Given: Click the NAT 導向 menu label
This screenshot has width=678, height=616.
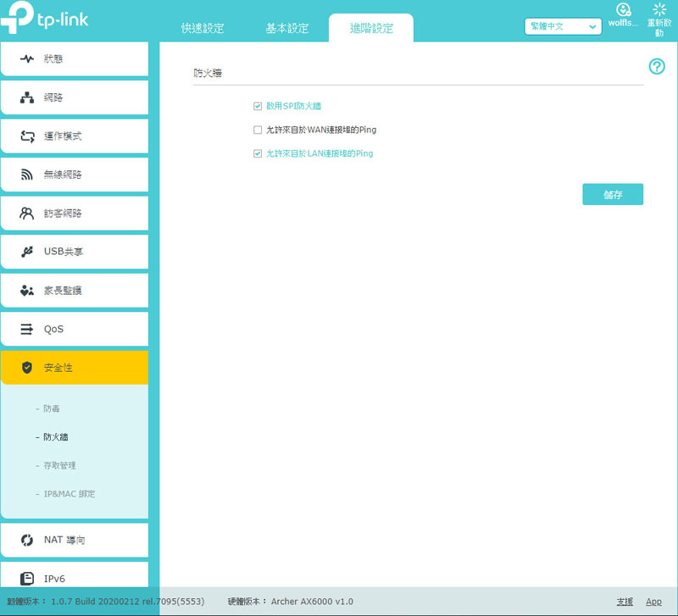Looking at the screenshot, I should tap(64, 540).
